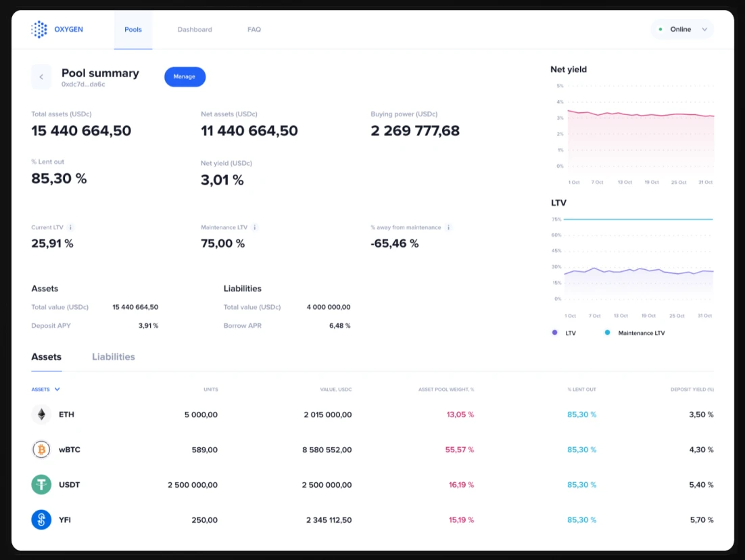Click the ETH units value 5 000,00
The image size is (745, 560).
pos(201,415)
